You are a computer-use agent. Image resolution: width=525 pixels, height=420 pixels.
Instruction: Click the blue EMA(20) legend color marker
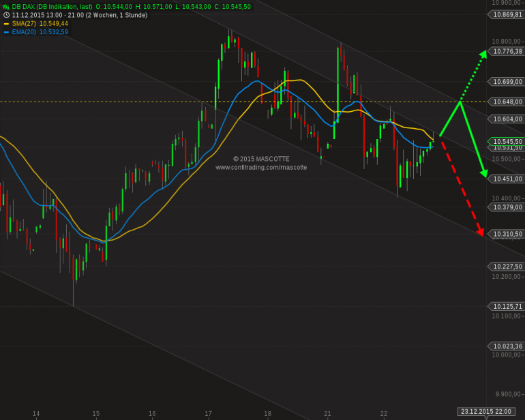click(6, 32)
